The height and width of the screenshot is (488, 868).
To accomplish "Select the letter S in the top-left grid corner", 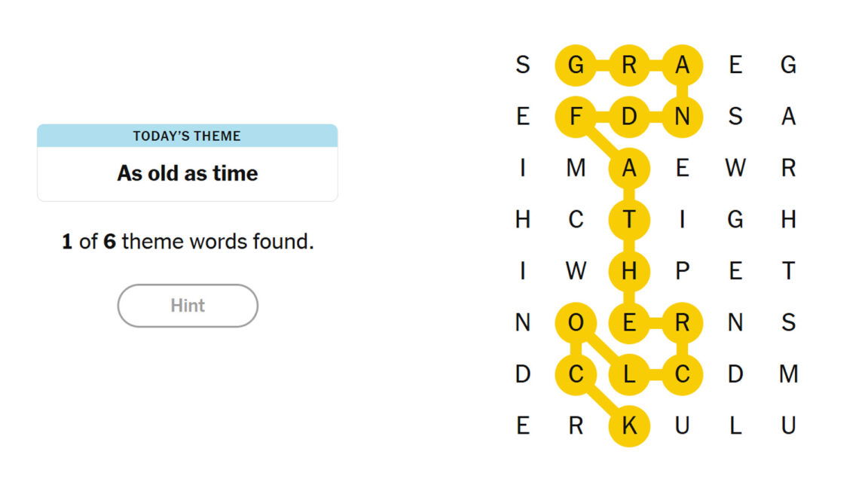I will click(x=522, y=65).
